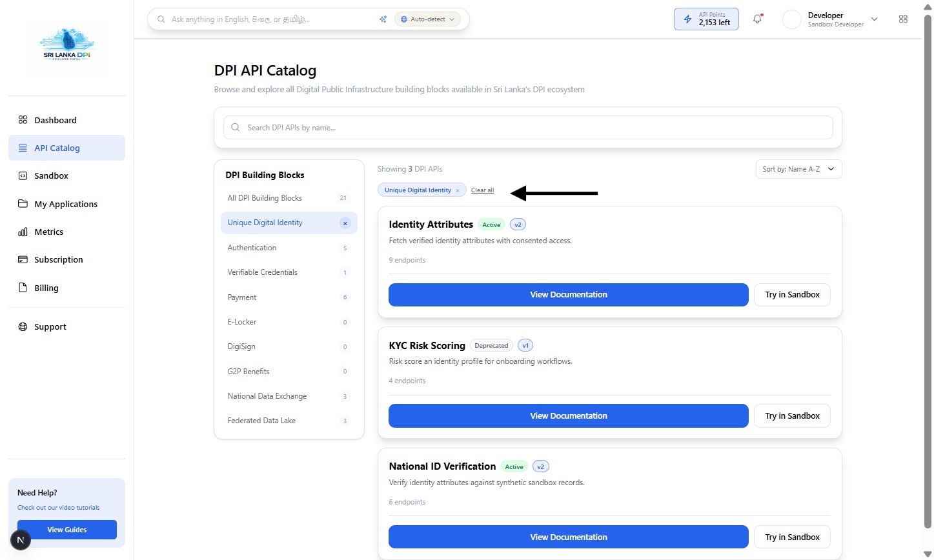Screen dimensions: 934x560
Task: Expand the Developer account menu chevron
Action: (x=875, y=19)
